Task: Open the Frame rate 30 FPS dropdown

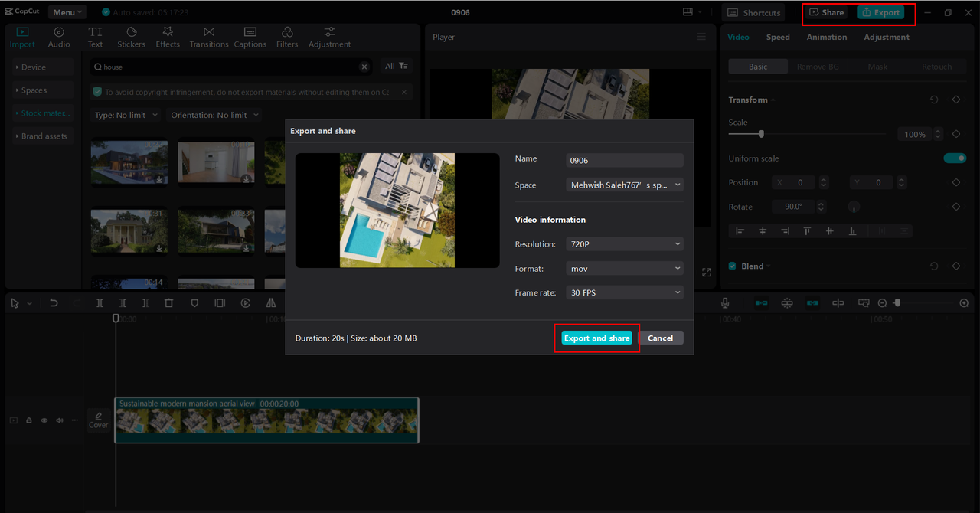Action: [x=625, y=292]
